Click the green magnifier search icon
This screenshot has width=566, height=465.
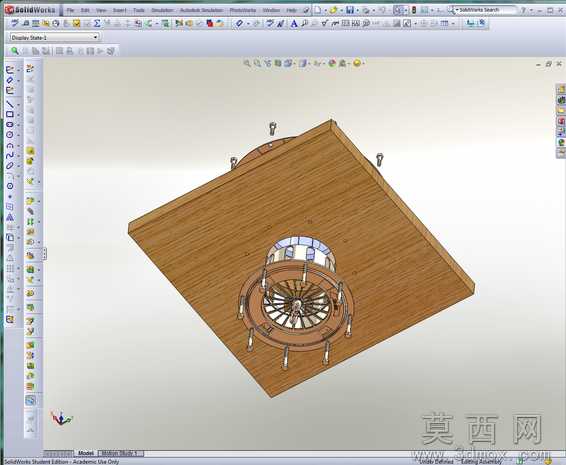14,51
